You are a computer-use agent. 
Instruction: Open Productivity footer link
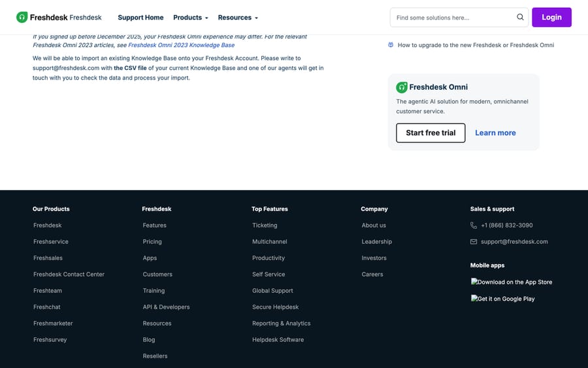(x=269, y=258)
